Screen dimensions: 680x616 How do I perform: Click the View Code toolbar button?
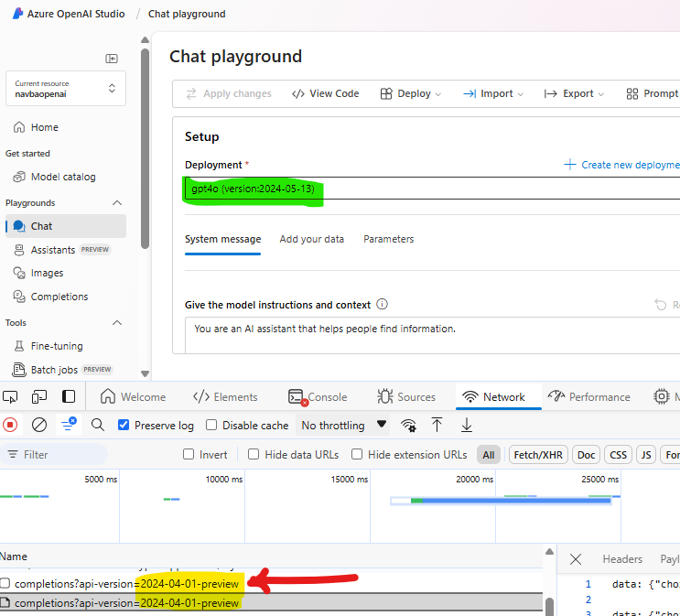tap(325, 93)
